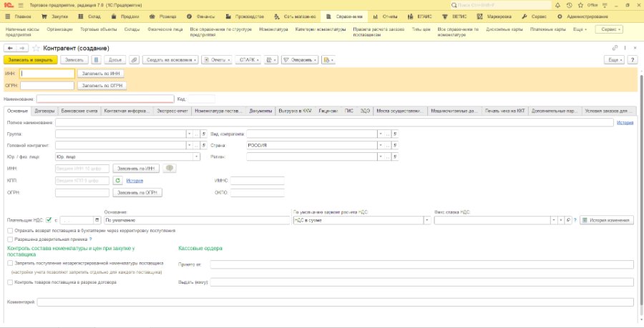Enable Разрешена доверительная приемка checkbox

10,239
